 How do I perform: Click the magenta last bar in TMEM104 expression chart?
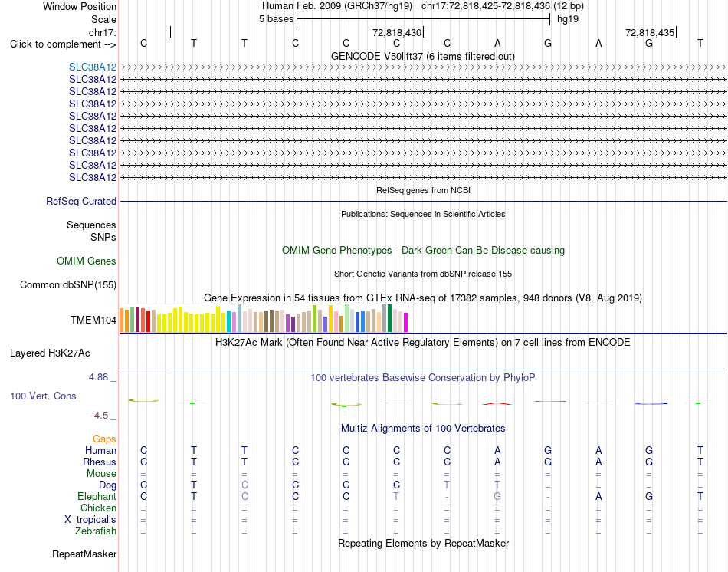coord(405,323)
